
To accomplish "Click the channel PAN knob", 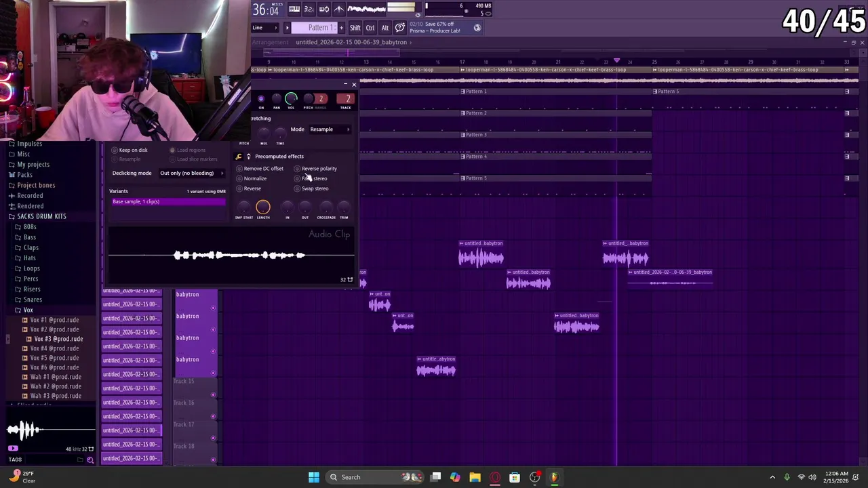I will 276,99.
